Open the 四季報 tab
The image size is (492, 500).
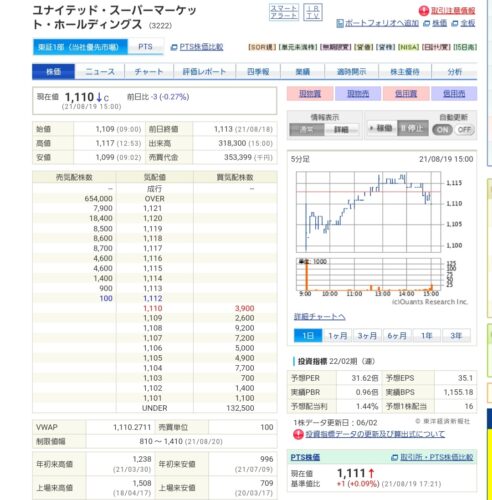258,72
